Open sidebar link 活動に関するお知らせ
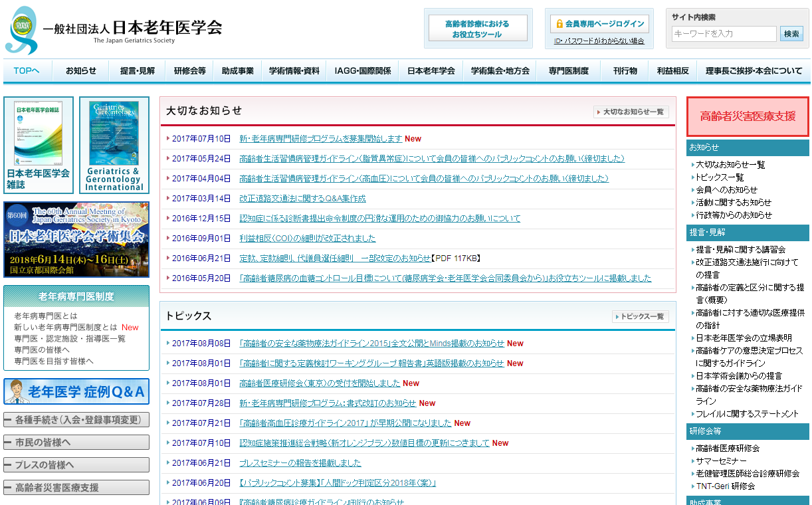This screenshot has width=812, height=505. click(x=734, y=202)
